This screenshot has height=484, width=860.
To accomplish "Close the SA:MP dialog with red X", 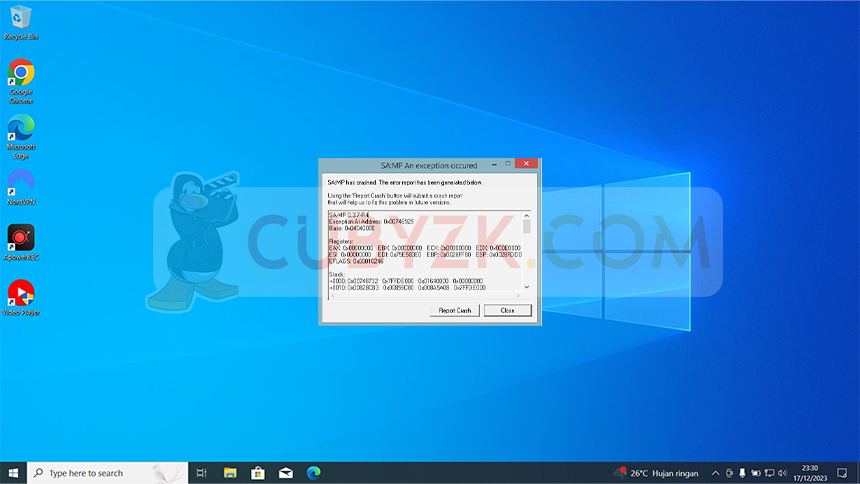I will click(527, 164).
